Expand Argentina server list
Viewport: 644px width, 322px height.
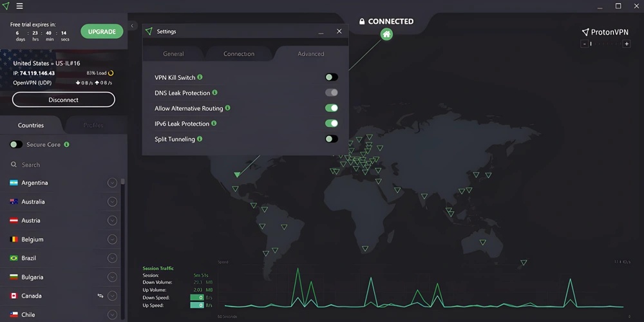pos(112,183)
